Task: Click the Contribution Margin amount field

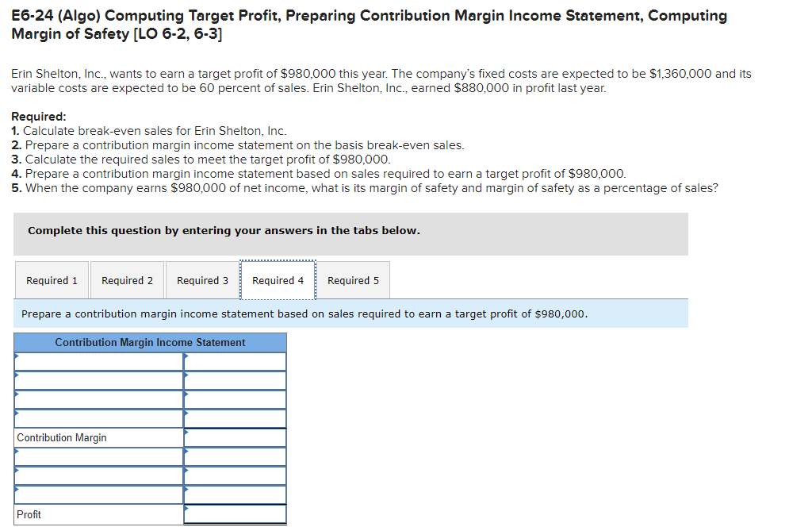Action: [235, 438]
